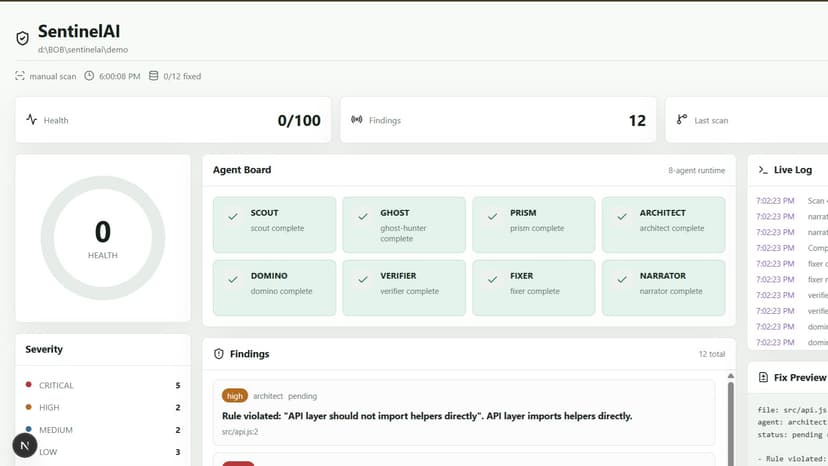
Task: Click the orange HIGH severity dot
Action: tap(29, 407)
